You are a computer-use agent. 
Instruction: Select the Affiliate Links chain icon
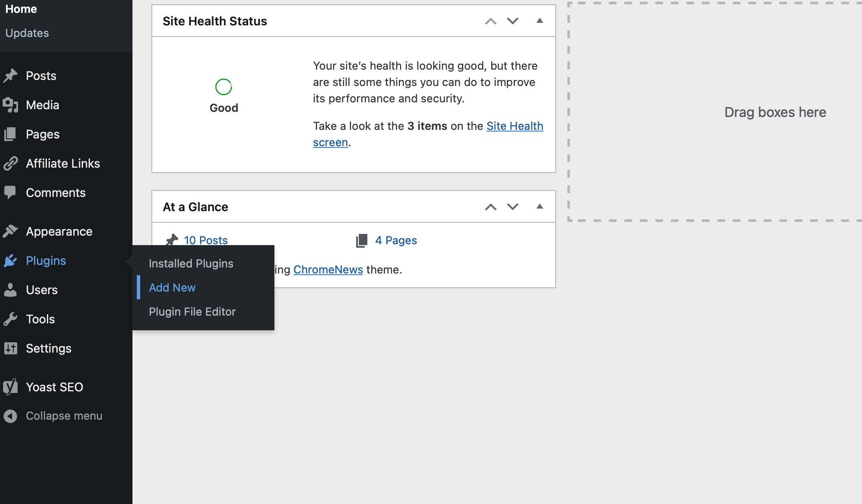[x=11, y=163]
